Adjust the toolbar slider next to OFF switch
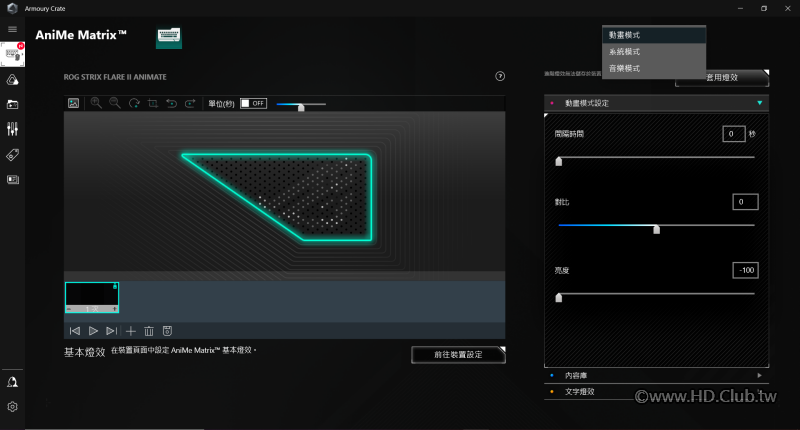Screen dimensions: 800x430 (x=301, y=107)
